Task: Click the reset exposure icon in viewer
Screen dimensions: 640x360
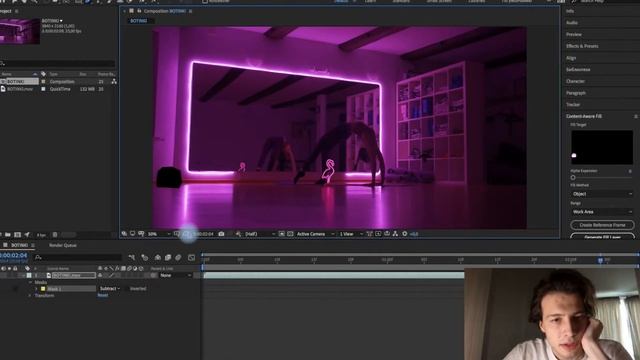Action: 404,234
